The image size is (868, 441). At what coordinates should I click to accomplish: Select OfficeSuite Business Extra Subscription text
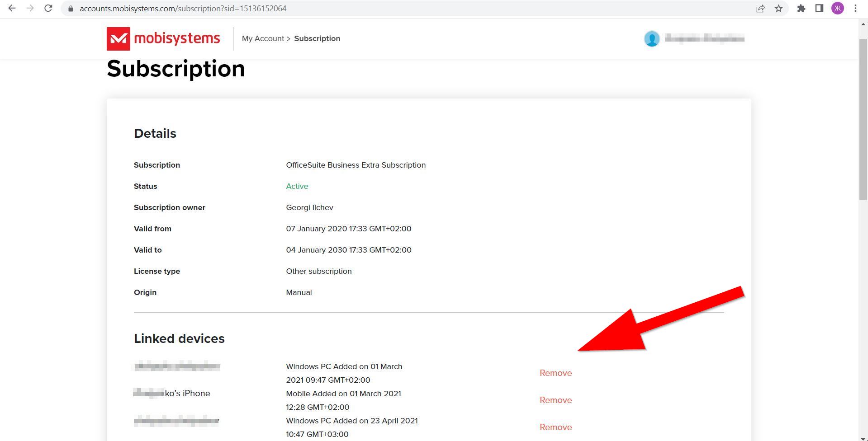coord(356,165)
